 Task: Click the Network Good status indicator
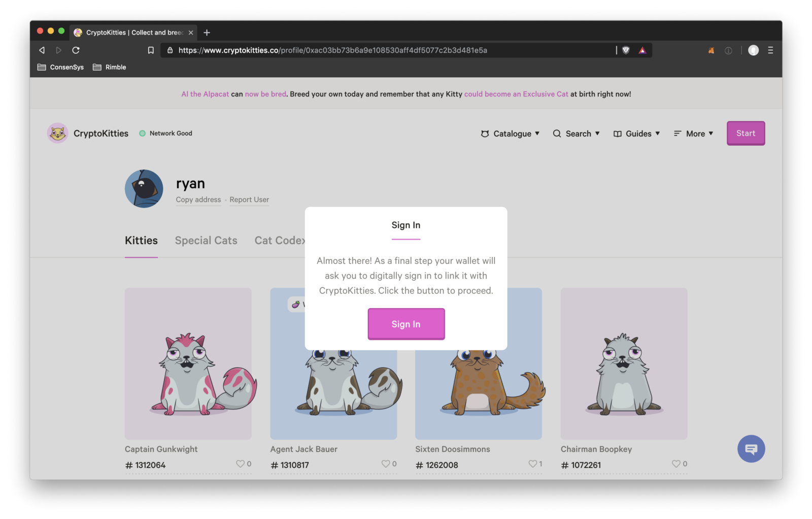pyautogui.click(x=165, y=133)
